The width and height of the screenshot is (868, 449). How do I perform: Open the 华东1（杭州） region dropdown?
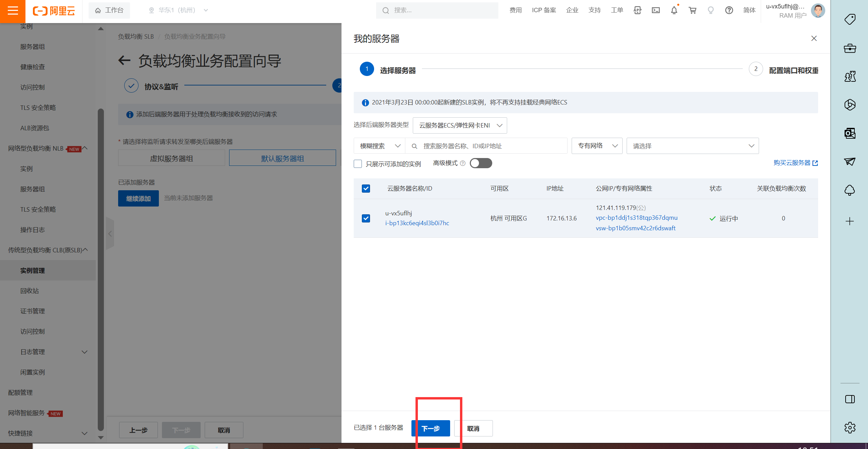click(179, 11)
